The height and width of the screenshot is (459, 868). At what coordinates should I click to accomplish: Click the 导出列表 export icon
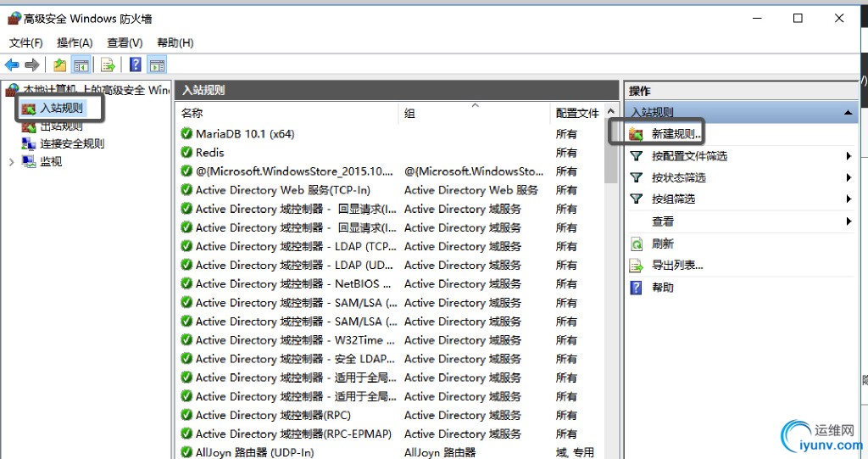pos(637,266)
